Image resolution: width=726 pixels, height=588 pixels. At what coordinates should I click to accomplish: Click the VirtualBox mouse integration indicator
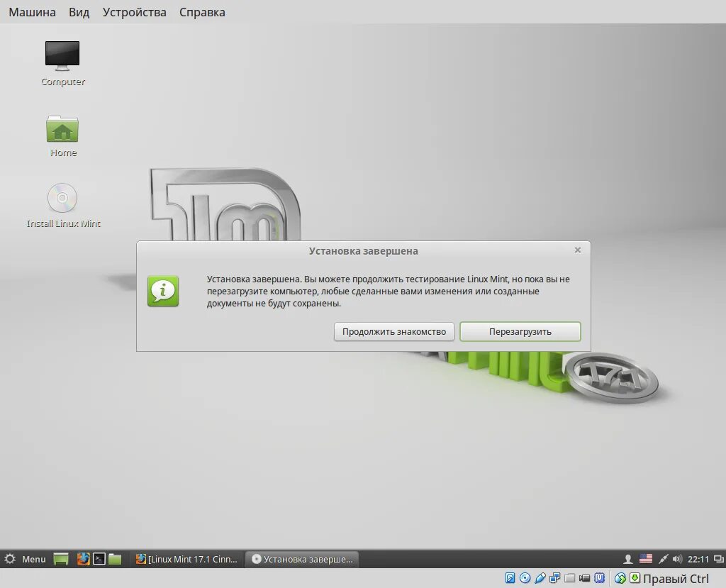click(620, 578)
